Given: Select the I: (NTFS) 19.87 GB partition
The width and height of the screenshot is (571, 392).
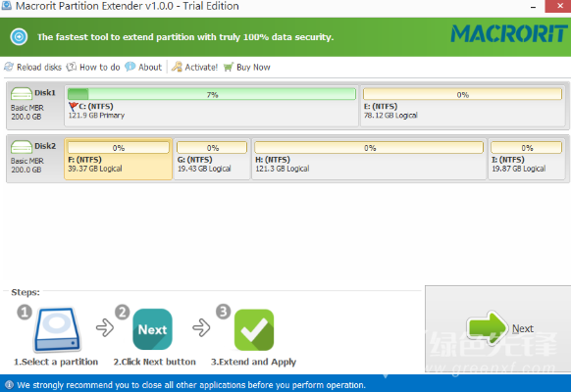Looking at the screenshot, I should point(526,159).
